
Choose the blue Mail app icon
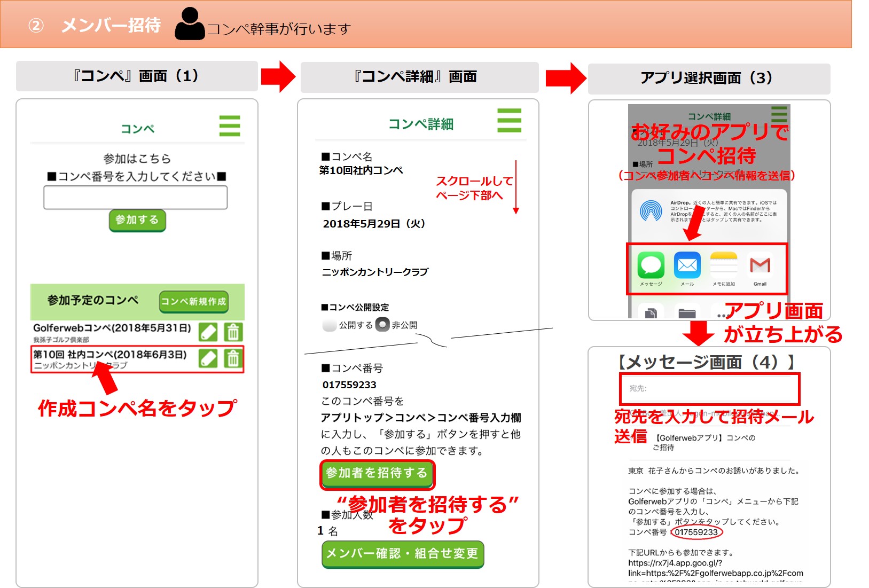(x=687, y=265)
